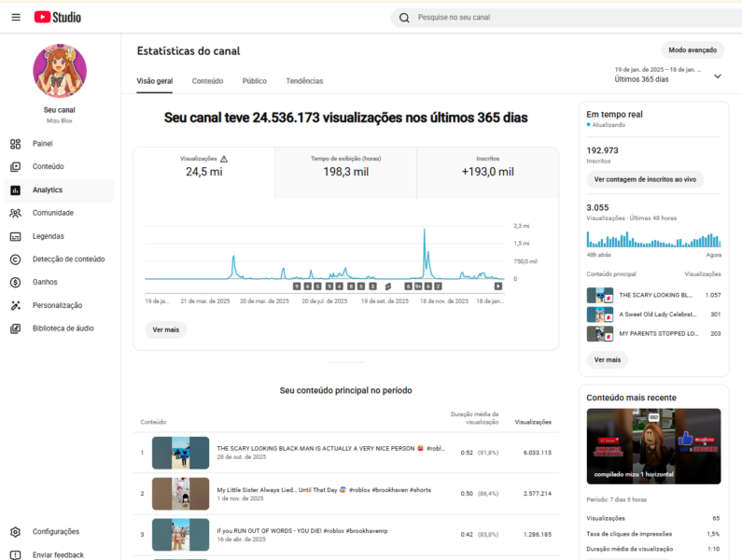Open Enviar feedback
Viewport: 742px width, 560px height.
click(60, 554)
